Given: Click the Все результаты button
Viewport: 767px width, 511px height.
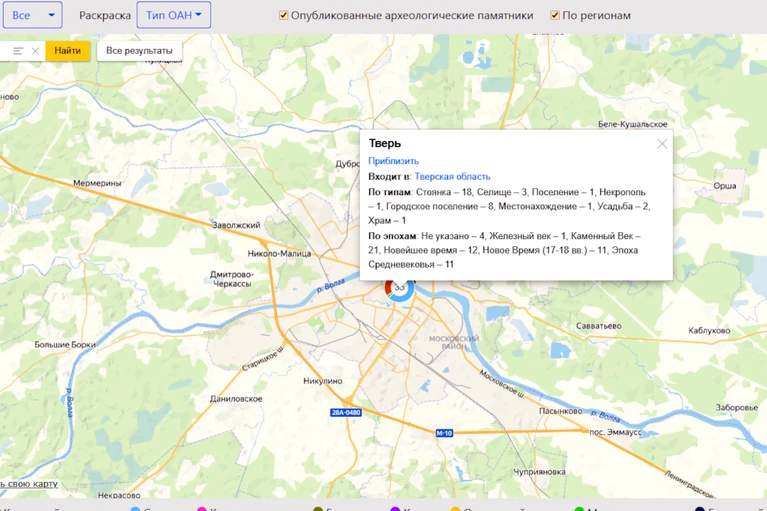Looking at the screenshot, I should tap(139, 51).
